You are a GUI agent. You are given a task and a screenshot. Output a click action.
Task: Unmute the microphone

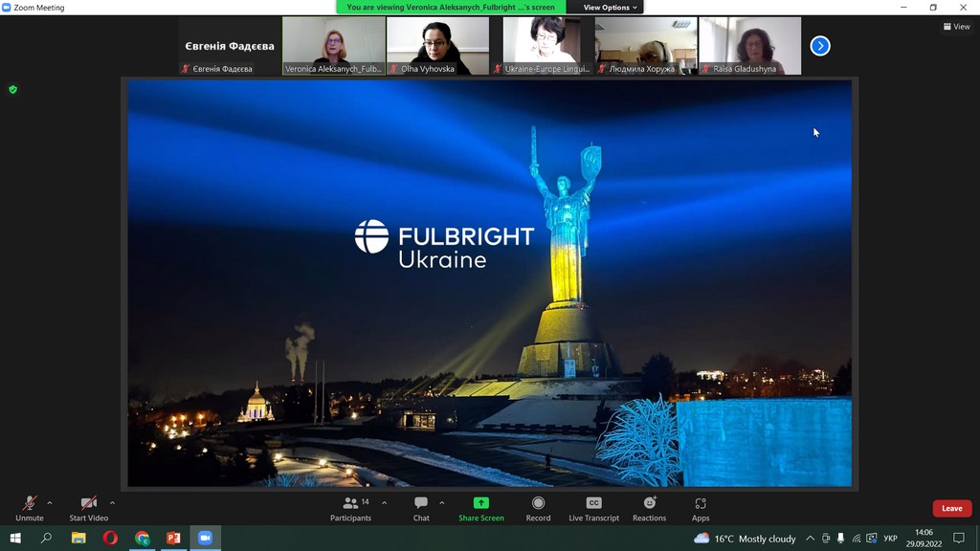tap(30, 508)
